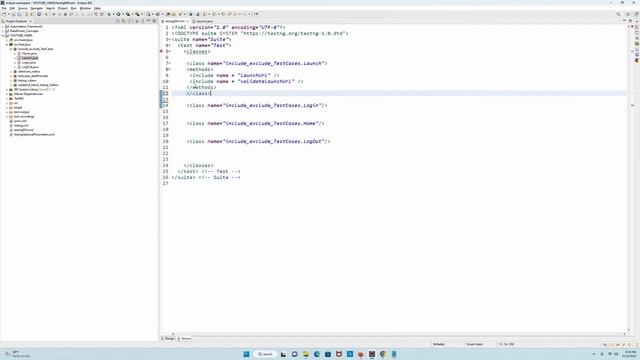
Task: Switch to the Launch.java editor tab
Action: click(203, 21)
